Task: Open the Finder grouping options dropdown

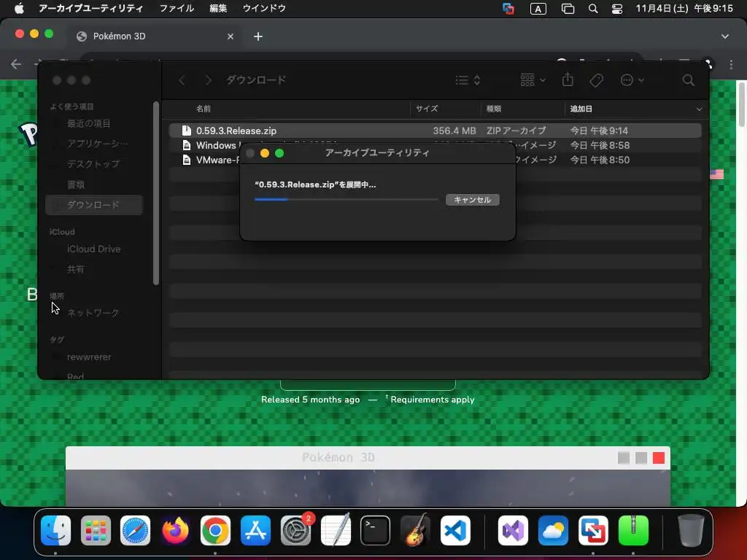Action: [533, 80]
